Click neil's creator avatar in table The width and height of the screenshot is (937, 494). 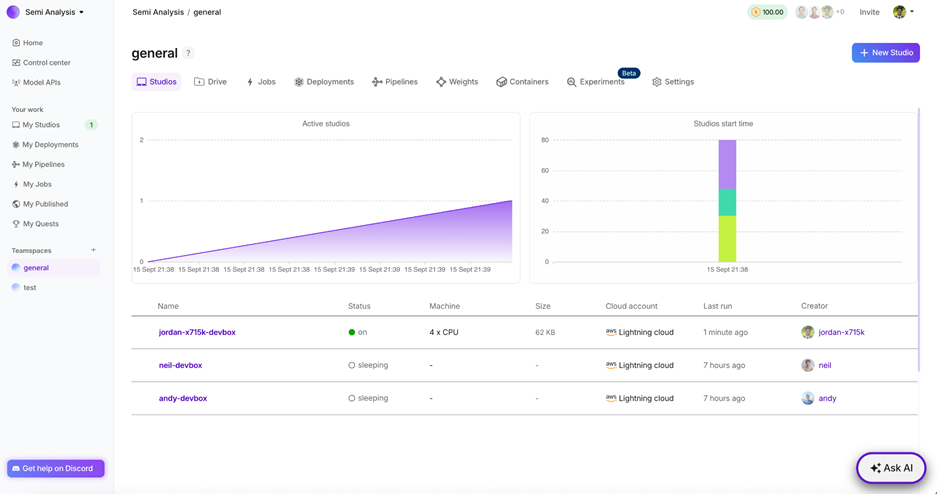(x=807, y=365)
